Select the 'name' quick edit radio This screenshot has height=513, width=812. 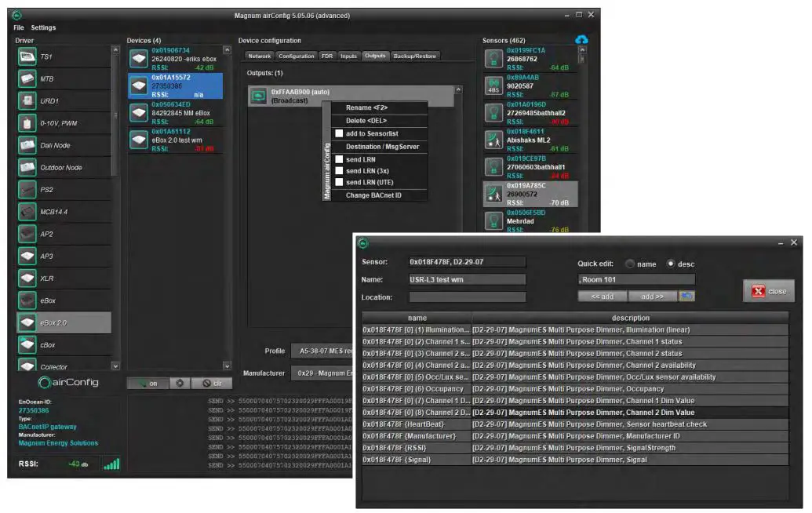pos(630,264)
